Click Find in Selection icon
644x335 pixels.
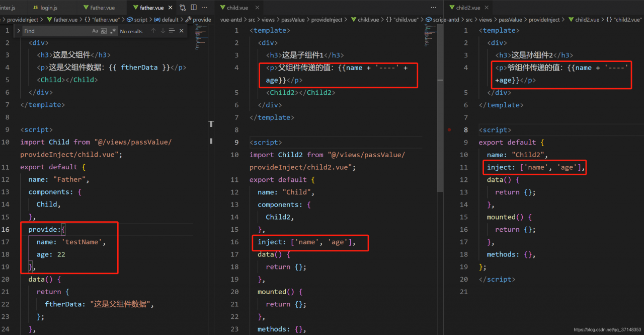click(172, 31)
